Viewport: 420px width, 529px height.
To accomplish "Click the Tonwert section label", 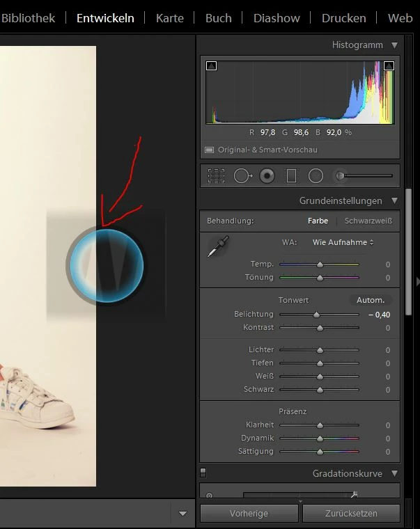I will tap(293, 300).
